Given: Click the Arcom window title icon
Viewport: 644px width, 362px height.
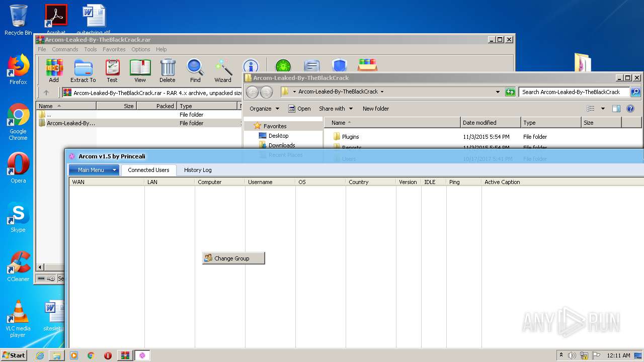Looking at the screenshot, I should (x=72, y=156).
